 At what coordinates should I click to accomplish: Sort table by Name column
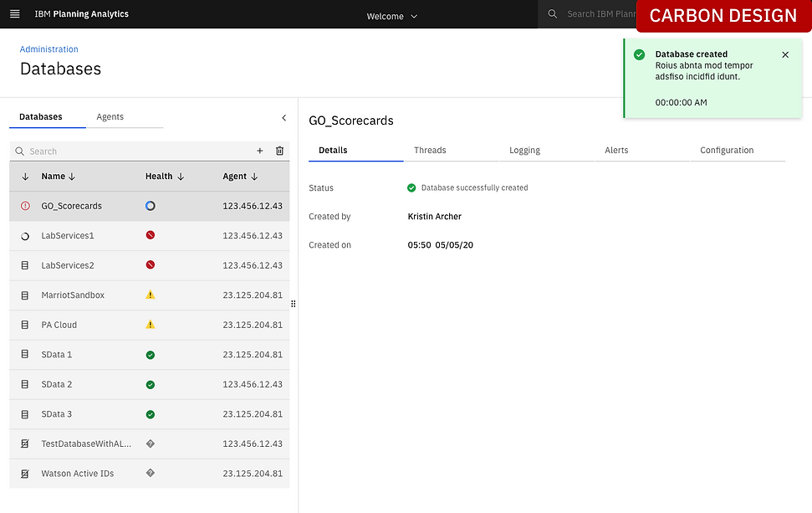pos(59,177)
